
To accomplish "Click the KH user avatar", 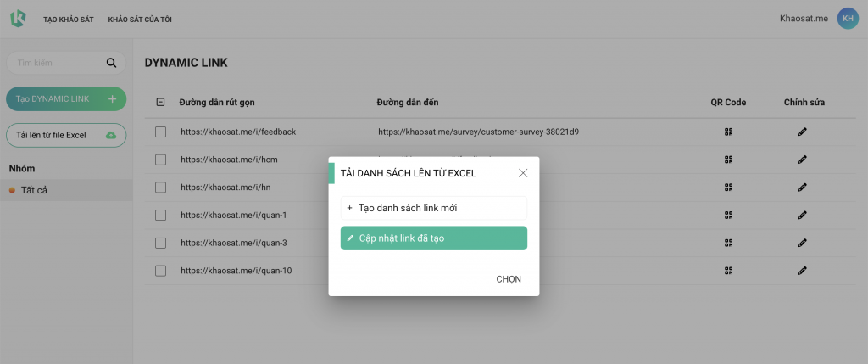I will [x=848, y=19].
